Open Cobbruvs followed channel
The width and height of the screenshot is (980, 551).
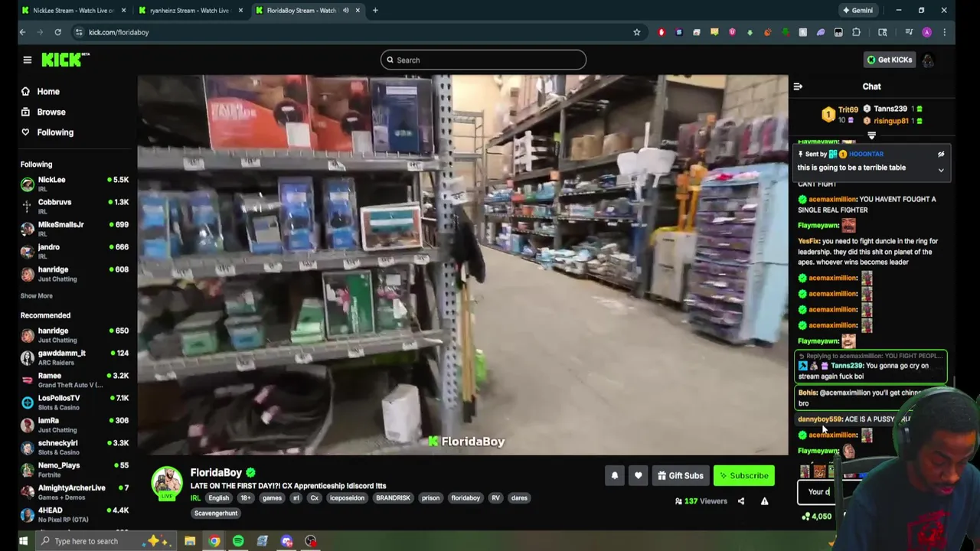click(x=74, y=206)
